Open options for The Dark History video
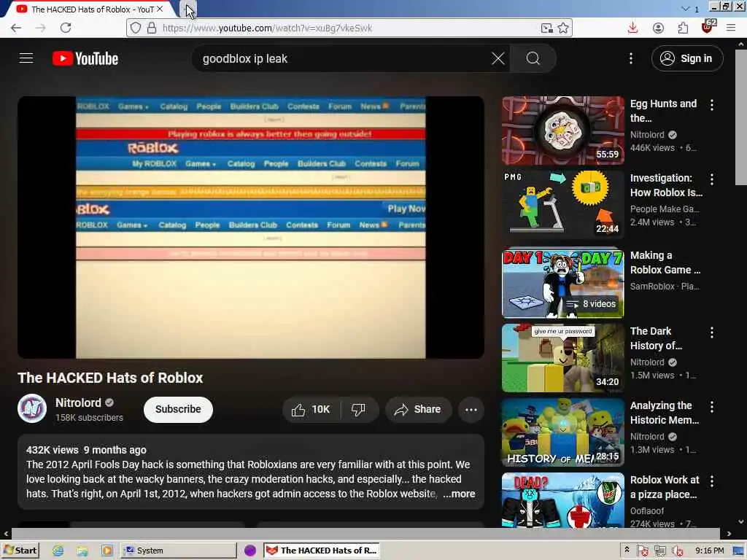 click(712, 332)
